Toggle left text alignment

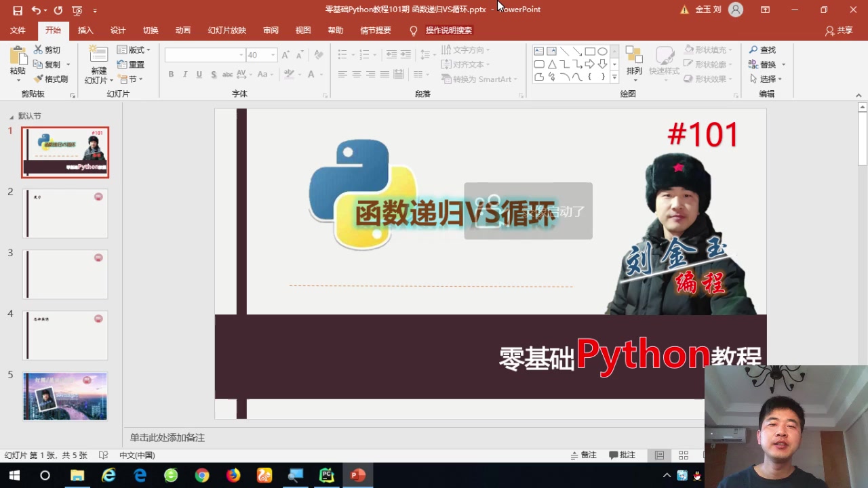(342, 75)
